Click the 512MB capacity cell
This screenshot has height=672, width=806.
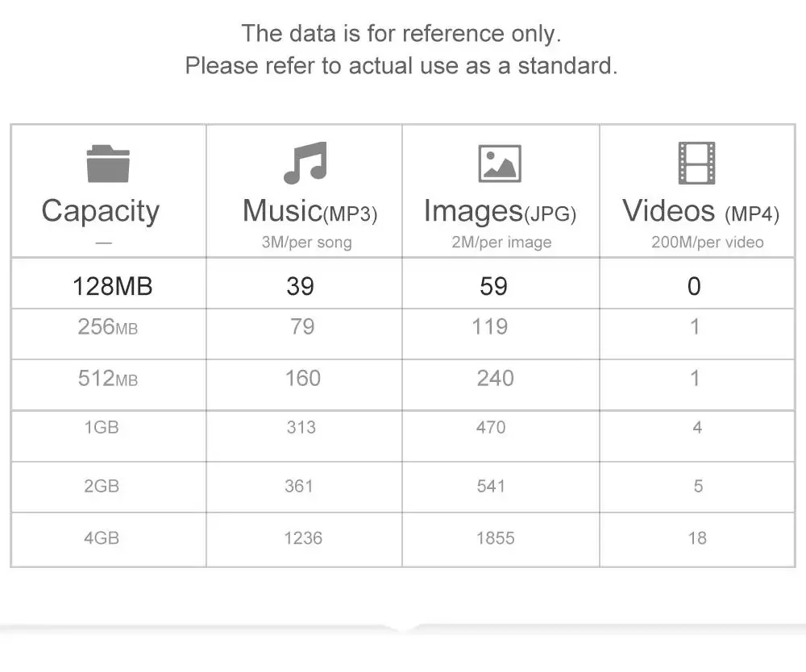(x=107, y=378)
